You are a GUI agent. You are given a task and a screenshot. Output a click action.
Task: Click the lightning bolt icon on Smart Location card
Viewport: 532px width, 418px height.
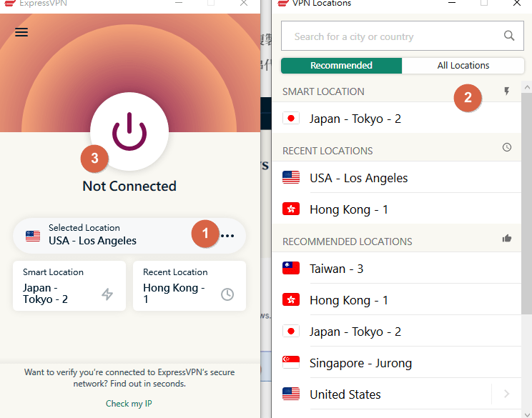point(107,294)
